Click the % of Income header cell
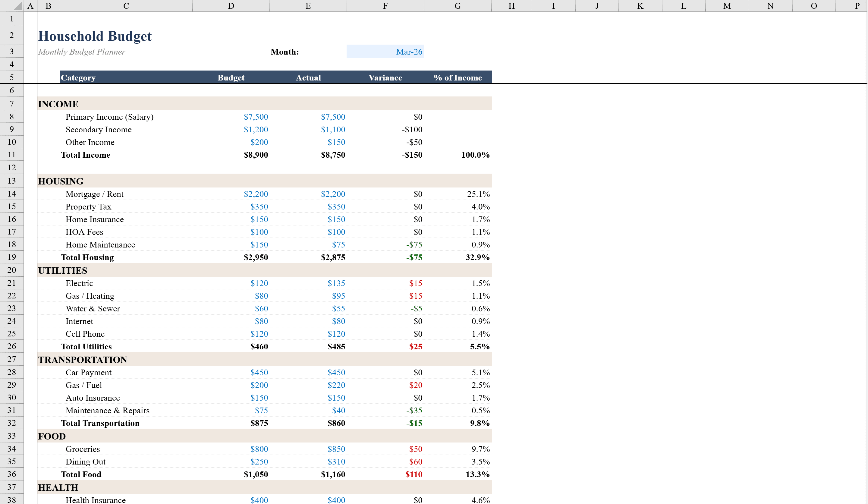868x504 pixels. point(458,77)
